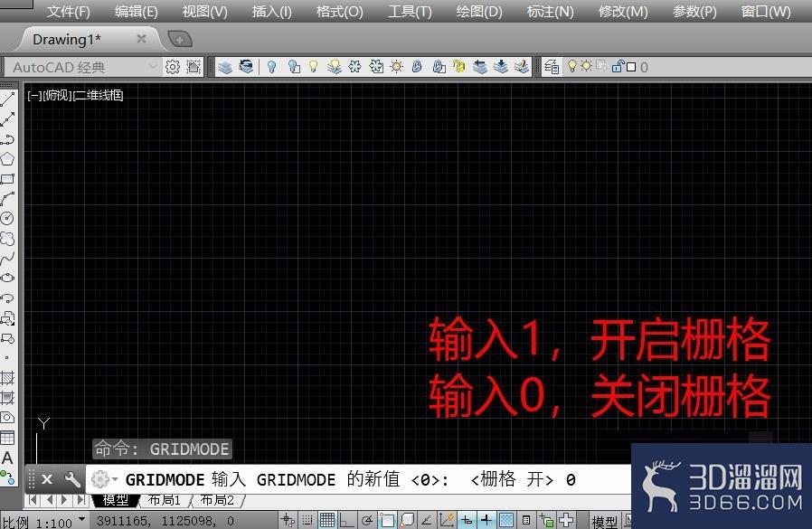Click command line wrench customize icon

(x=72, y=480)
